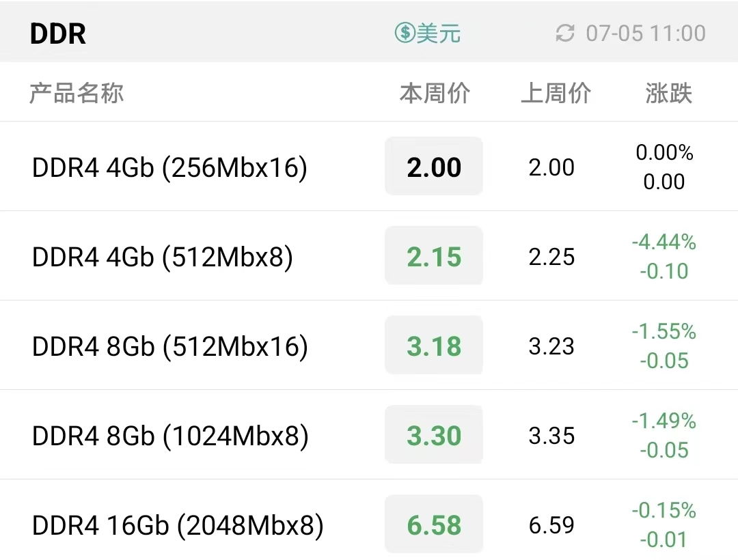Screen dimensions: 738x560
Task: Tap the 产品名称 column header
Action: click(x=77, y=93)
